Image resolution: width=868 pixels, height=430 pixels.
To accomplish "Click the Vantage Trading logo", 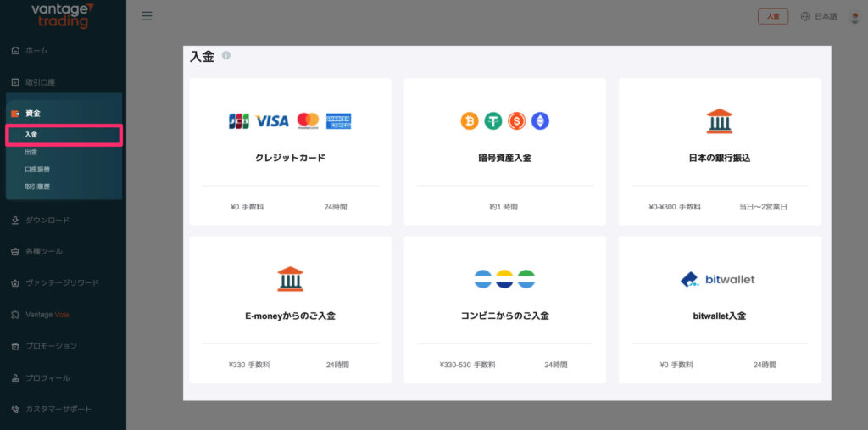I will [x=63, y=15].
